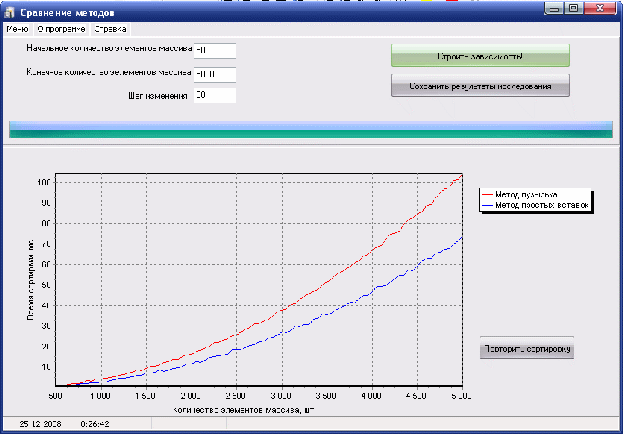Screen dimensions: 624x435
Task: Focus the final array element count field
Action: (x=214, y=74)
